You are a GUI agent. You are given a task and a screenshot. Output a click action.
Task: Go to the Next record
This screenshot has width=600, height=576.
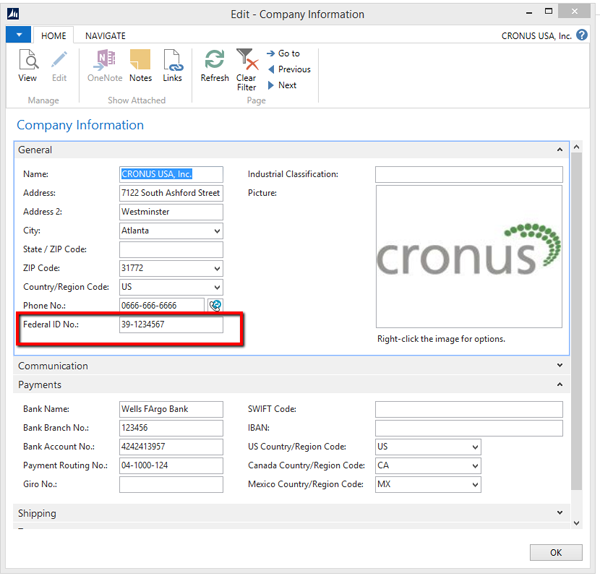coord(282,85)
